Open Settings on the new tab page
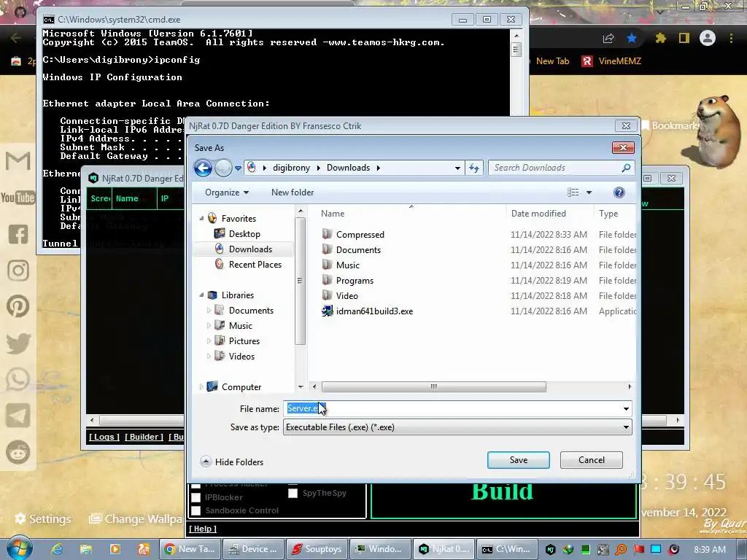 43,518
